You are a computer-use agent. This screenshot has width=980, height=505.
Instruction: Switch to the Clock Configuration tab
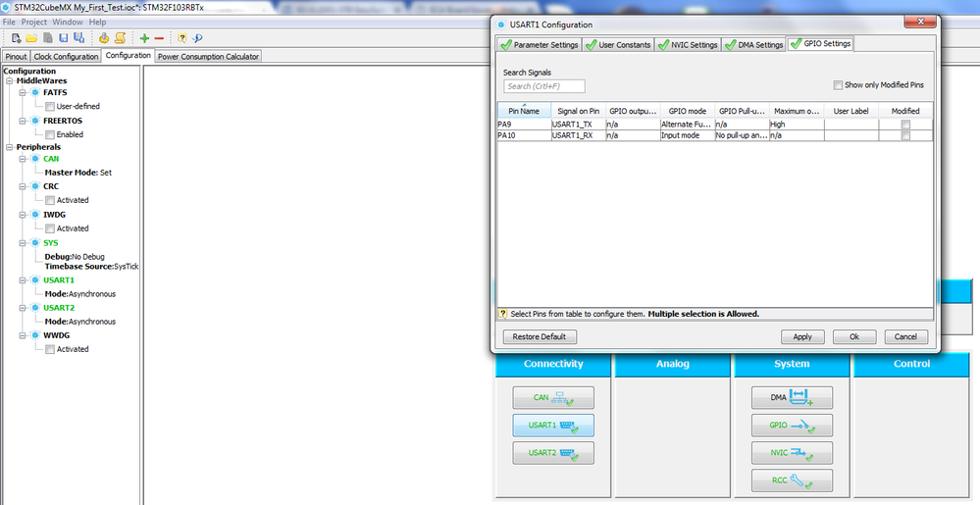(67, 56)
